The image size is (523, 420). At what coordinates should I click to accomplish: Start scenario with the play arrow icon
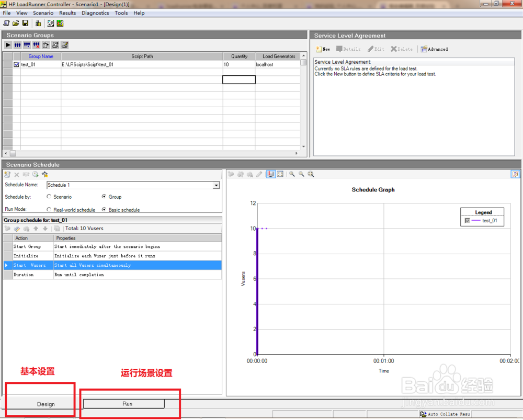(x=8, y=44)
